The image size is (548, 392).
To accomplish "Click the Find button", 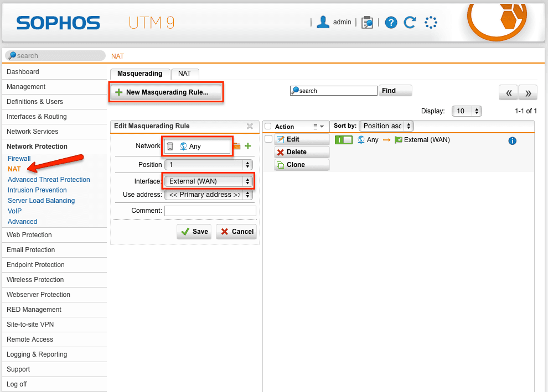I will (x=395, y=91).
